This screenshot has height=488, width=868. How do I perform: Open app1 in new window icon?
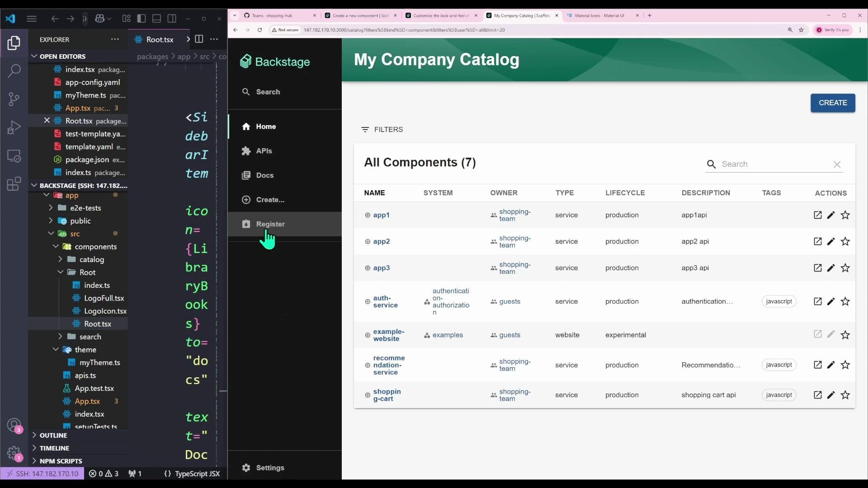coord(817,215)
